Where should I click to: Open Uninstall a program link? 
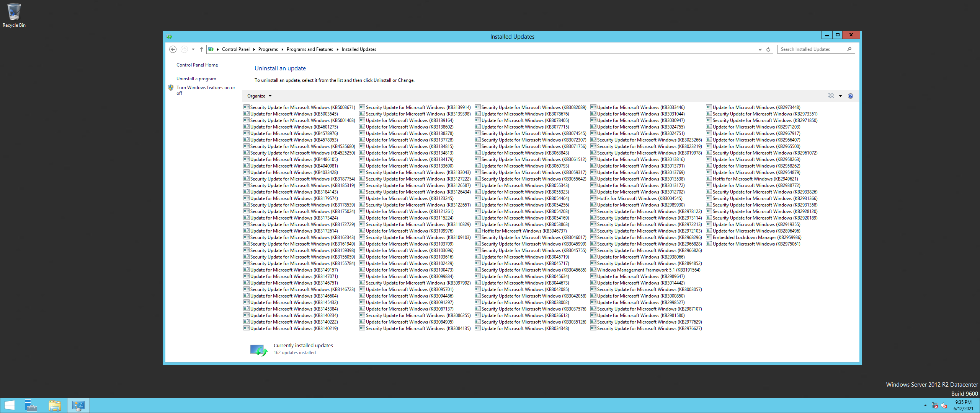pos(196,79)
